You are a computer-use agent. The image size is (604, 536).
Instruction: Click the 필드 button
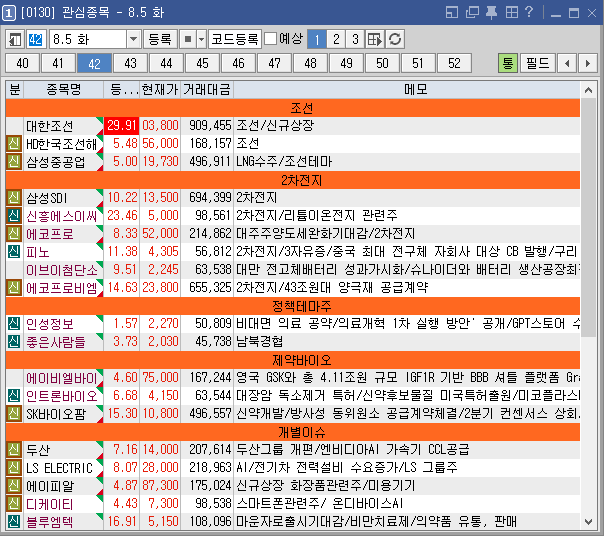pyautogui.click(x=538, y=63)
